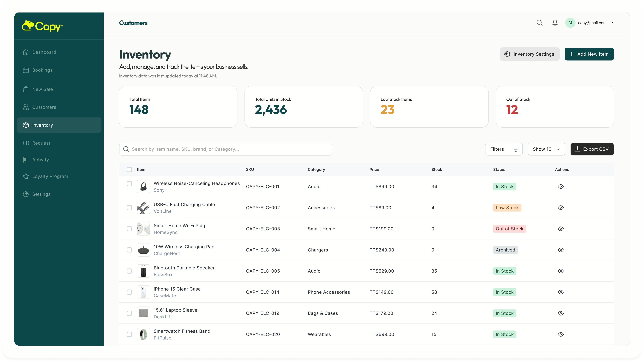View details eye icon for Sony headphones
Image resolution: width=644 pixels, height=362 pixels.
click(x=561, y=186)
